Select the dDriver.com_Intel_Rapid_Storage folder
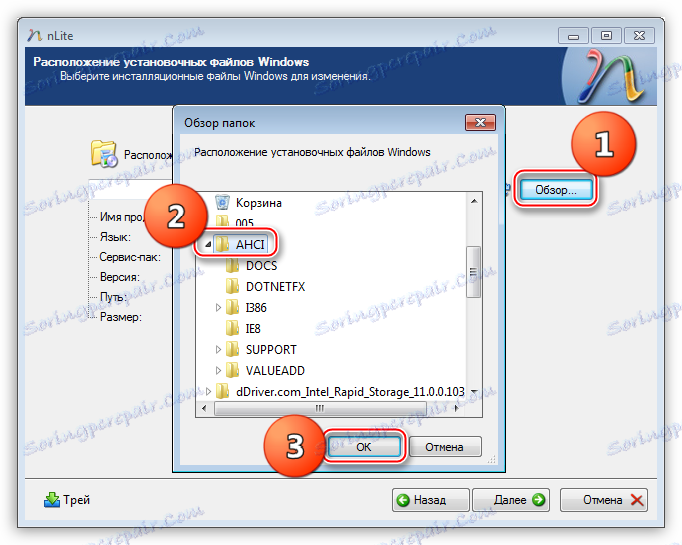Viewport: 682px width, 545px height. [350, 392]
